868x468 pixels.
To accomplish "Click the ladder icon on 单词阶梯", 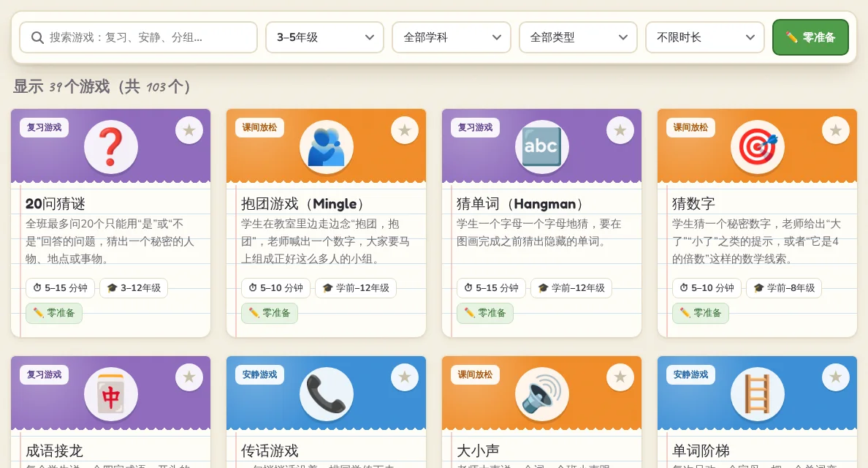I will [757, 394].
